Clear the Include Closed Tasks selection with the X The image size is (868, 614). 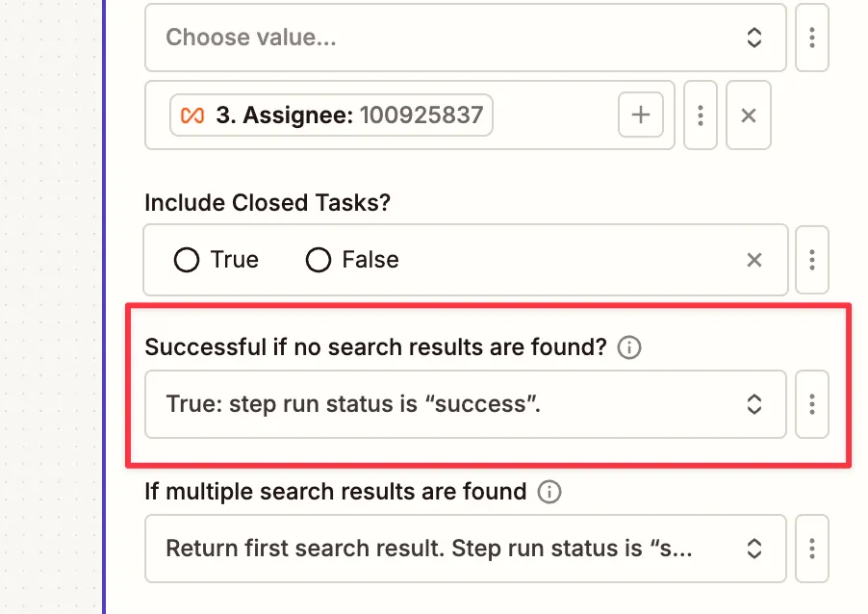pos(754,260)
